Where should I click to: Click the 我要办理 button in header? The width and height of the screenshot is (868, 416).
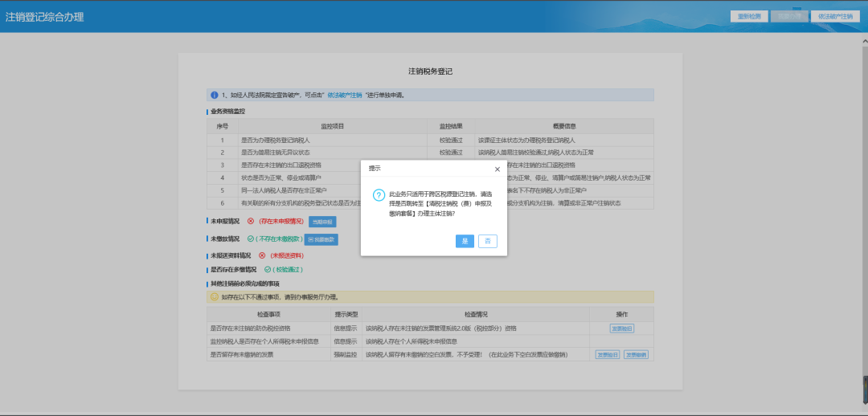789,16
